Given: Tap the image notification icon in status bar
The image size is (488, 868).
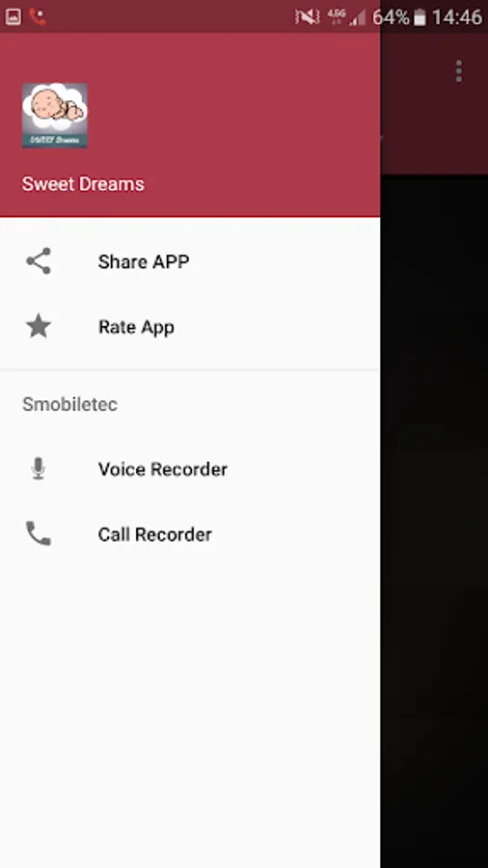Looking at the screenshot, I should (13, 17).
